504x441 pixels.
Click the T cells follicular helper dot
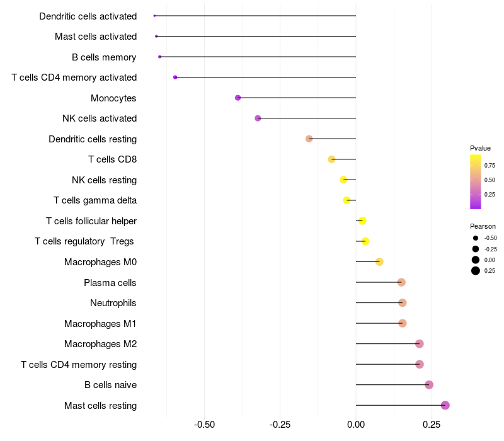[x=362, y=220]
